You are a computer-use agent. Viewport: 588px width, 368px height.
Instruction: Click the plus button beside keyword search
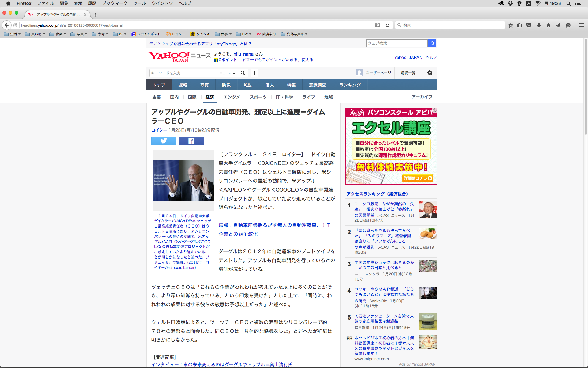pyautogui.click(x=254, y=73)
